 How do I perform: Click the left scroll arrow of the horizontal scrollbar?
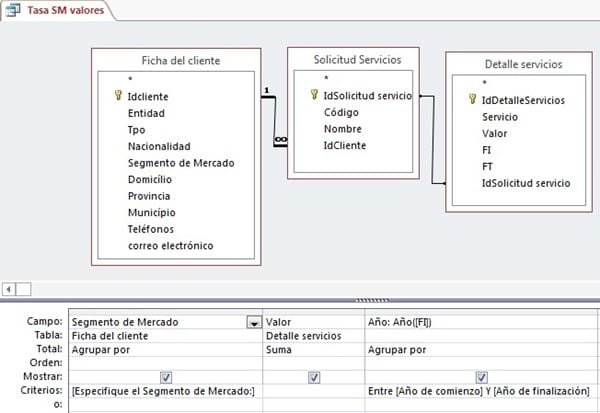point(10,289)
